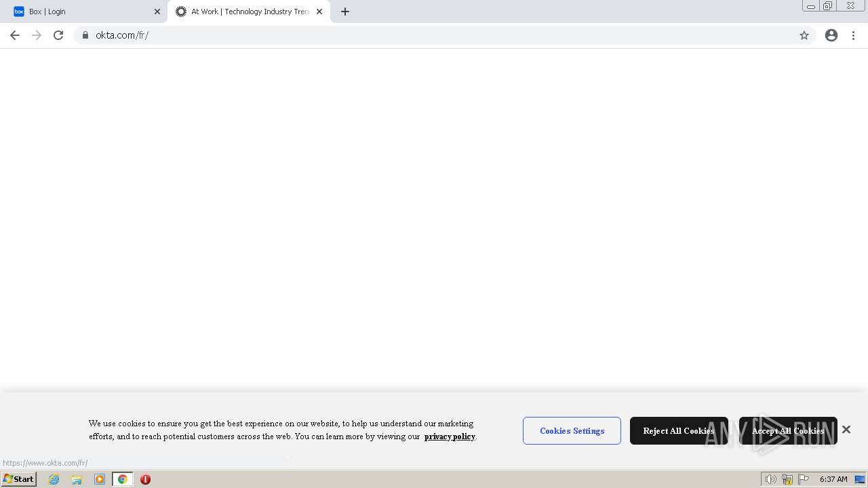Screen dimensions: 868x488
Task: Select the Chrome taskbar icon
Action: (123, 479)
